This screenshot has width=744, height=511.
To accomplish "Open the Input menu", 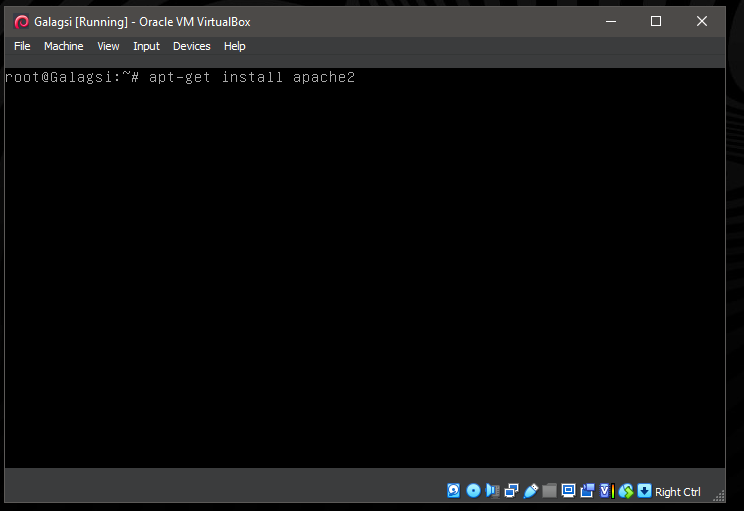I will click(146, 46).
